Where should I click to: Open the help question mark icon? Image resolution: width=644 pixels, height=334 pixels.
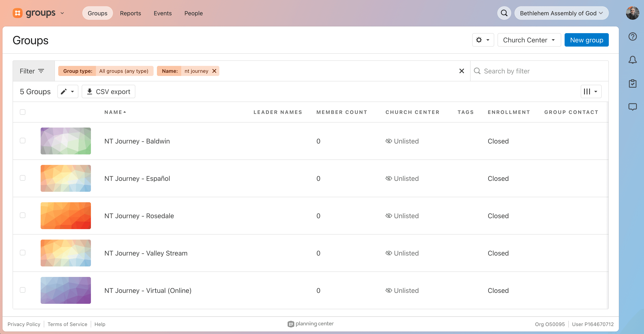pyautogui.click(x=632, y=37)
